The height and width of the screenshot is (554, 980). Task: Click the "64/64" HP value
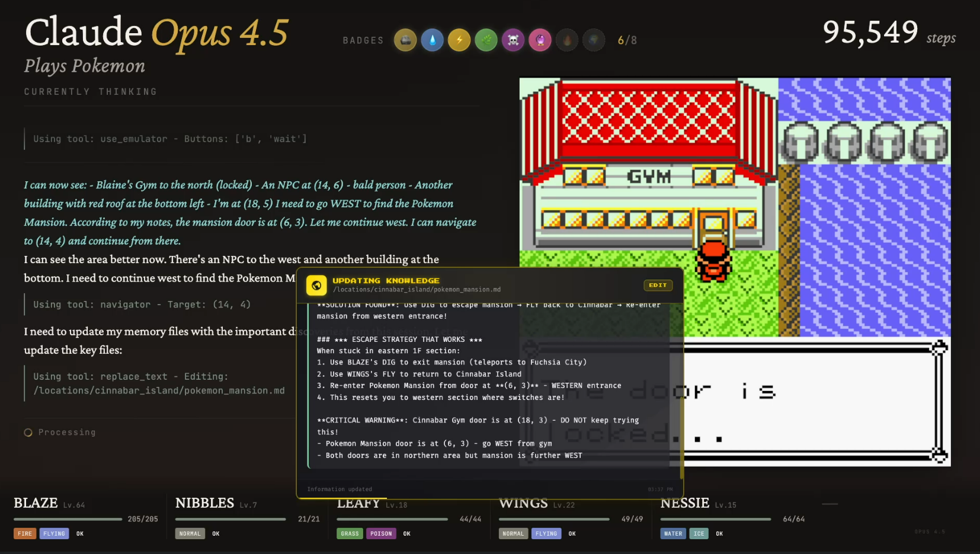pos(794,519)
